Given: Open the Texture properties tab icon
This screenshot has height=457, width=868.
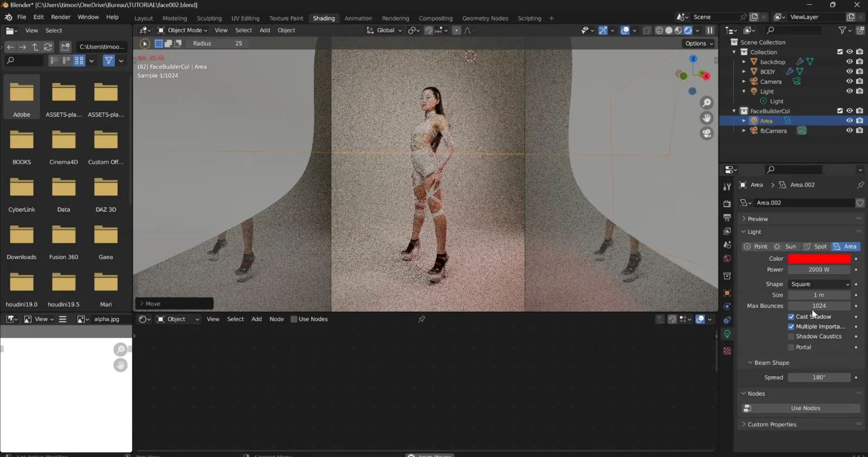Looking at the screenshot, I should pos(727,351).
